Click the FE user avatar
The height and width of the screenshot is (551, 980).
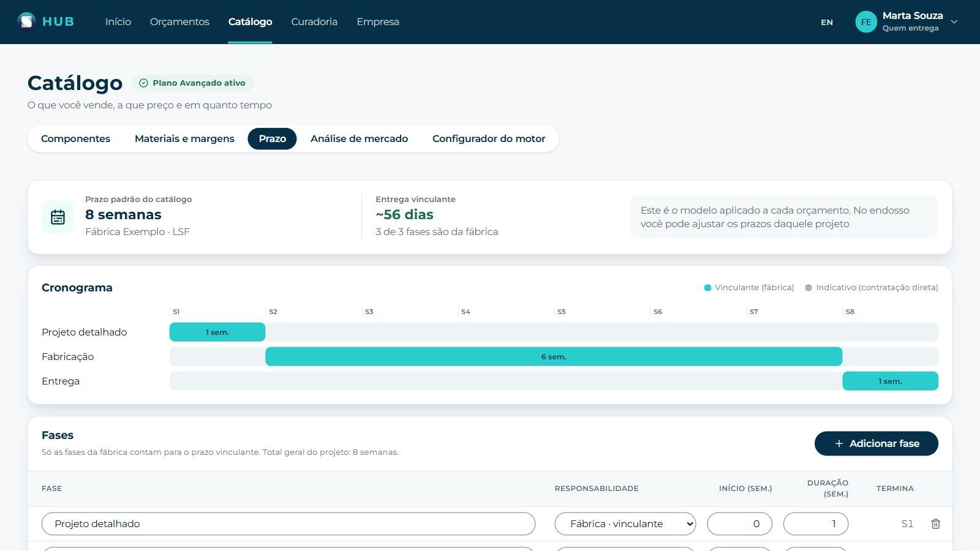pyautogui.click(x=866, y=22)
